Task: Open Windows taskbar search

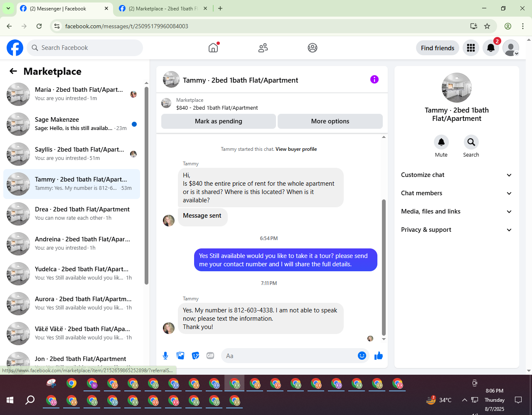Action: point(30,400)
